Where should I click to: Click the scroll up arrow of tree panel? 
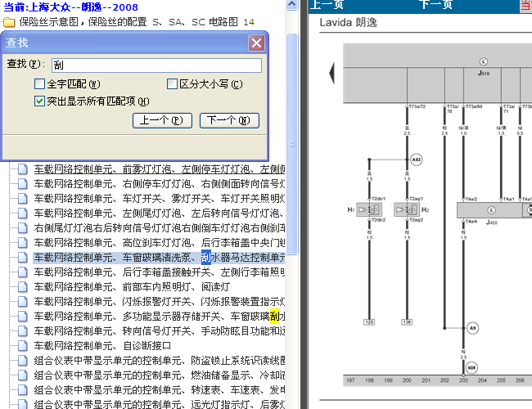[292, 4]
